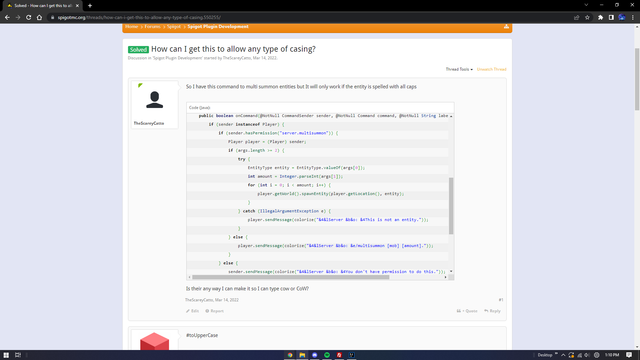Click the thread title text

click(x=233, y=49)
